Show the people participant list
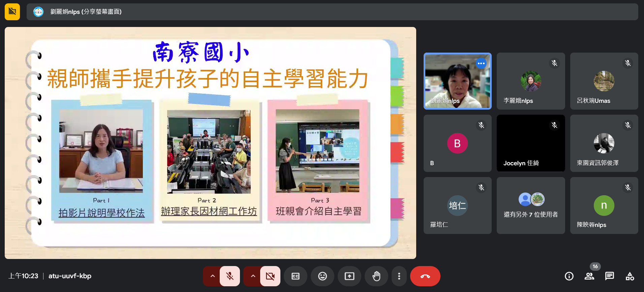 pyautogui.click(x=589, y=276)
